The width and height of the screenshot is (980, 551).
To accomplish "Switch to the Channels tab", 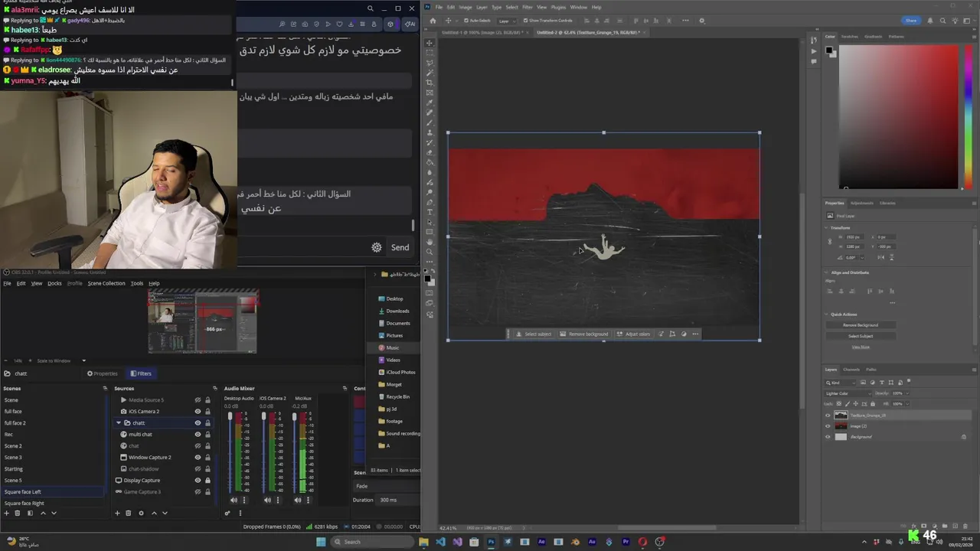I will pyautogui.click(x=851, y=370).
